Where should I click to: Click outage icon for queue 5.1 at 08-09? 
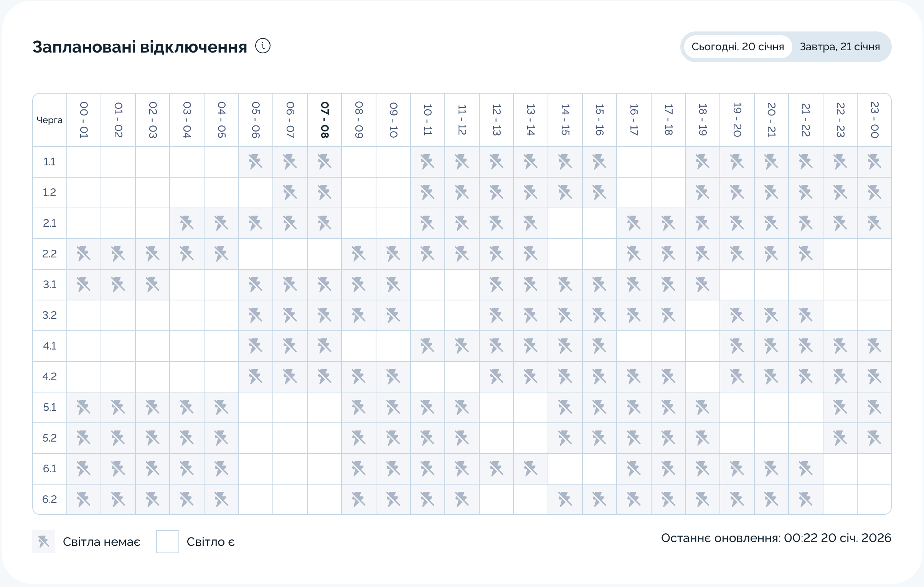[x=358, y=407]
